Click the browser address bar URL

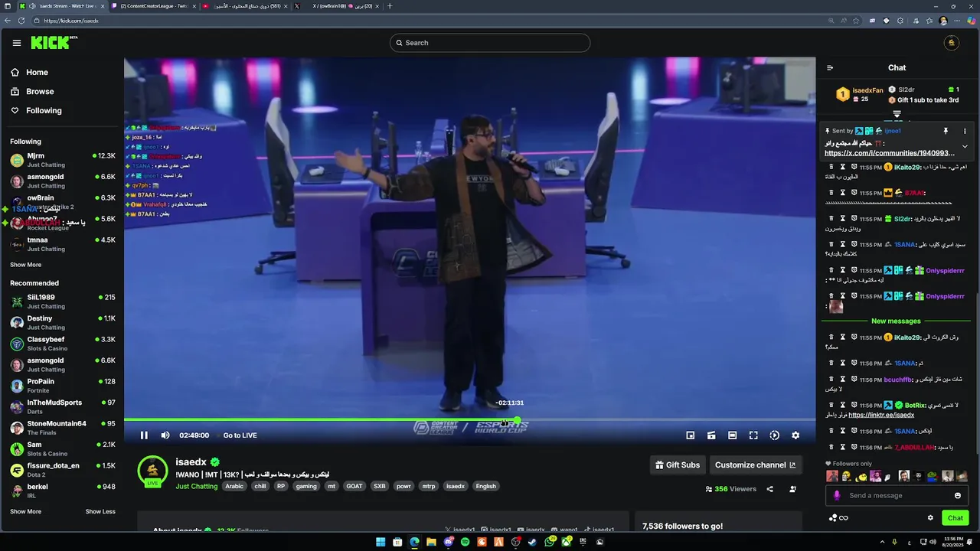[70, 21]
